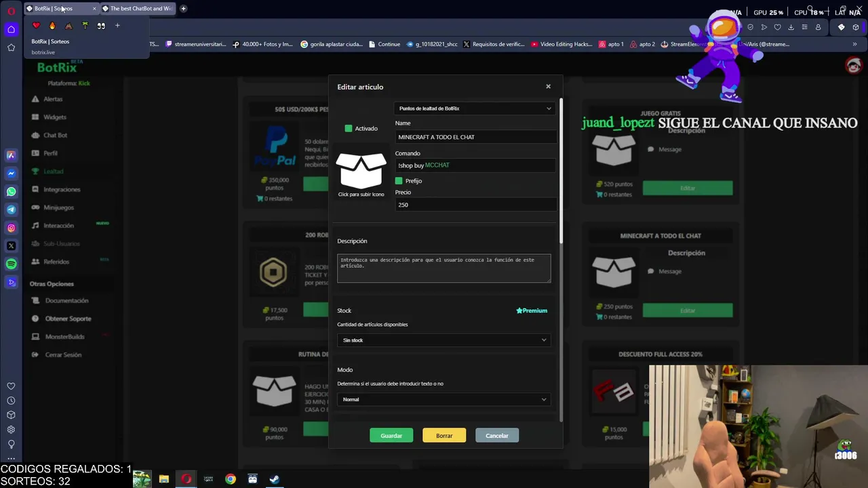Click the Premium stock badge
Image resolution: width=868 pixels, height=488 pixels.
(x=532, y=310)
